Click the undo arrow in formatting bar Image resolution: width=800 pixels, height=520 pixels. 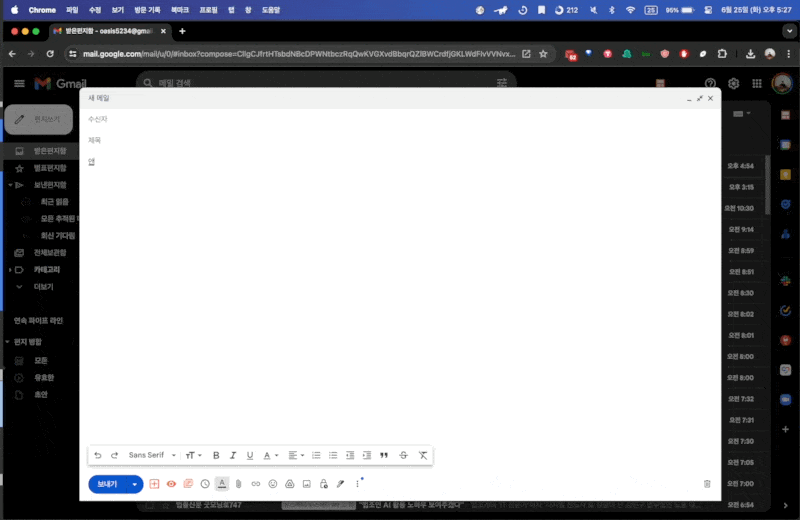(x=98, y=455)
